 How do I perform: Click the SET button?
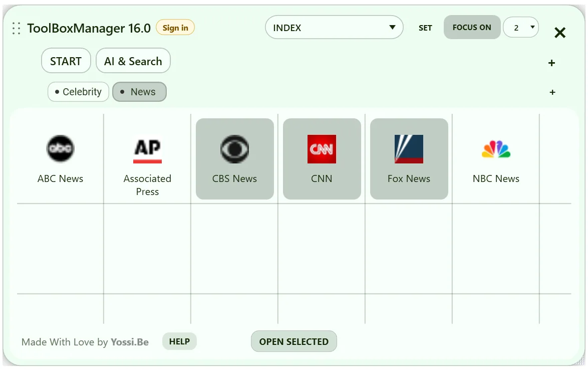pyautogui.click(x=425, y=28)
